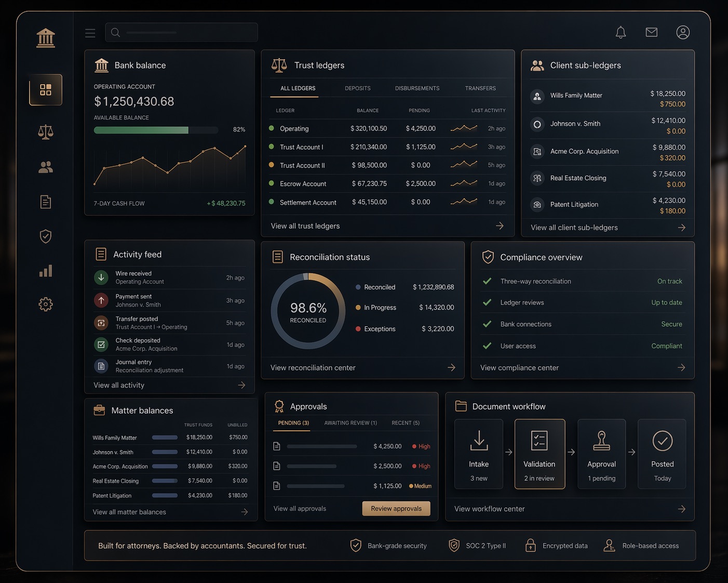728x583 pixels.
Task: Click the $4,250.00 High priority approval
Action: point(353,446)
